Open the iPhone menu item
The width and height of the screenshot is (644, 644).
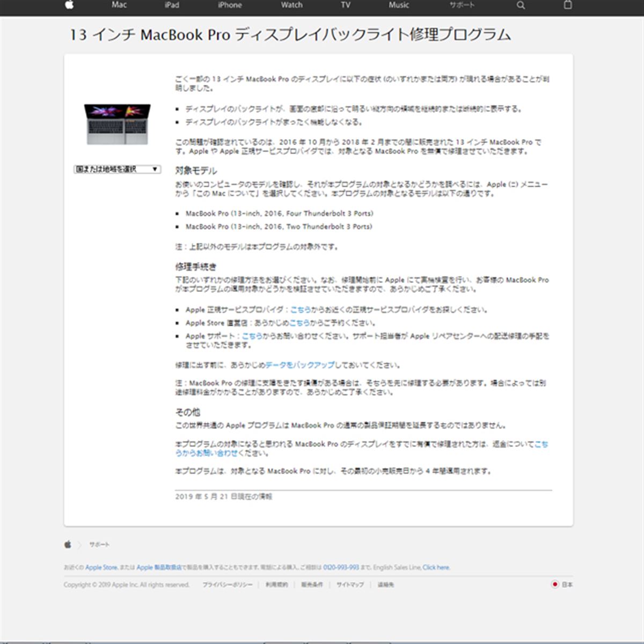coord(230,5)
